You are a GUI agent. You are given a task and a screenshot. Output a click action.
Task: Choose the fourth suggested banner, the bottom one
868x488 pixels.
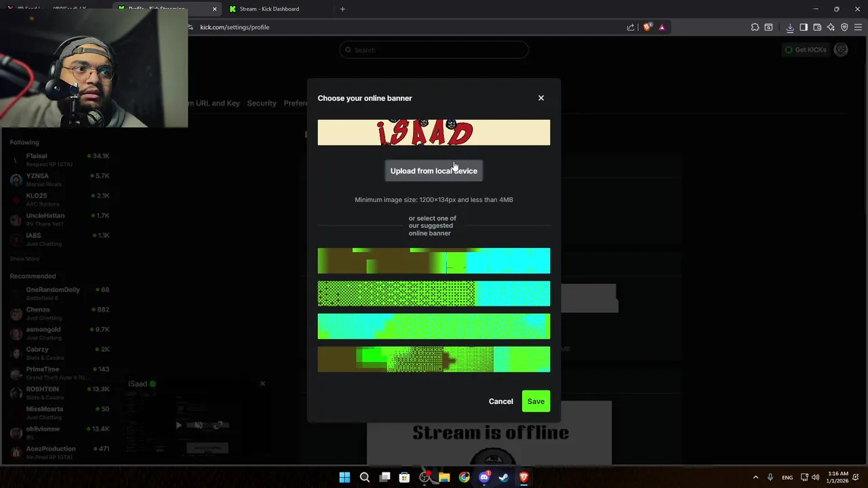434,359
